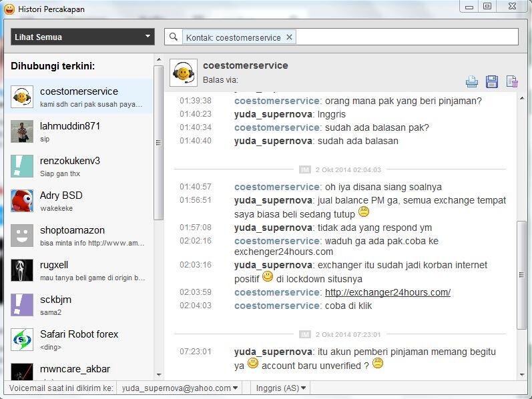Select Adry BSD contact

[x=79, y=201]
